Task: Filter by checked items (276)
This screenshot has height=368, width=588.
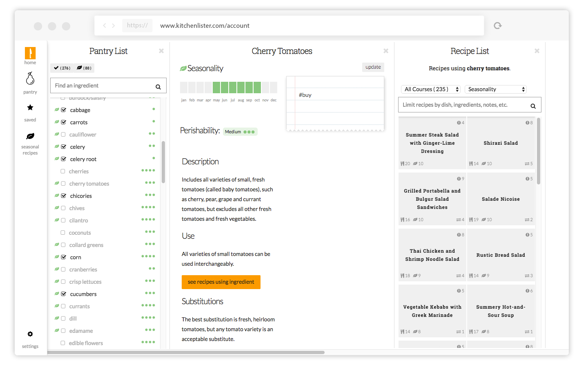Action: coord(62,68)
